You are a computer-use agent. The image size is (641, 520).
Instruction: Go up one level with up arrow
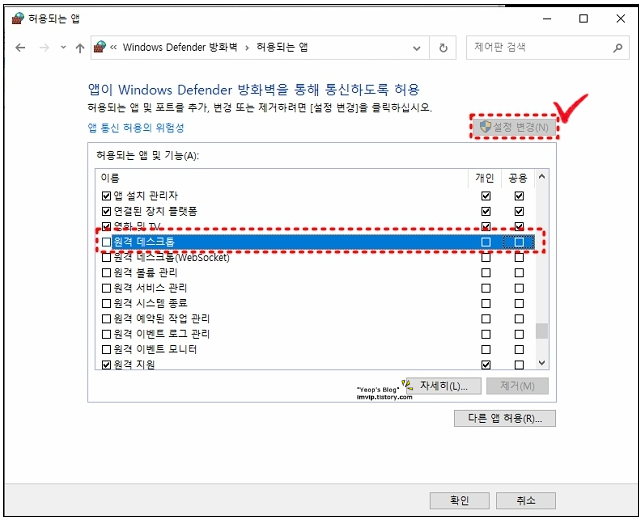80,48
